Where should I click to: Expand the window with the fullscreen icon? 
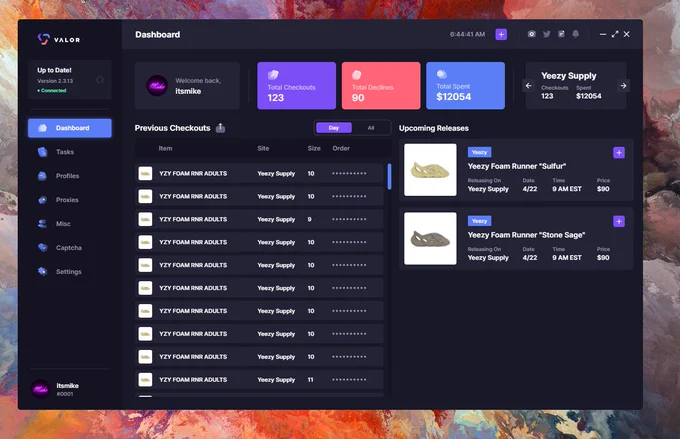(615, 34)
